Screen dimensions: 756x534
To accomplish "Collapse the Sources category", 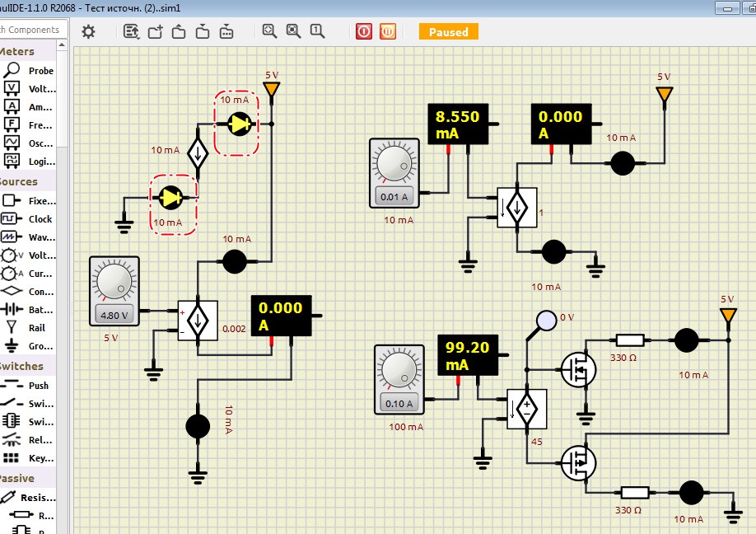I will click(18, 181).
